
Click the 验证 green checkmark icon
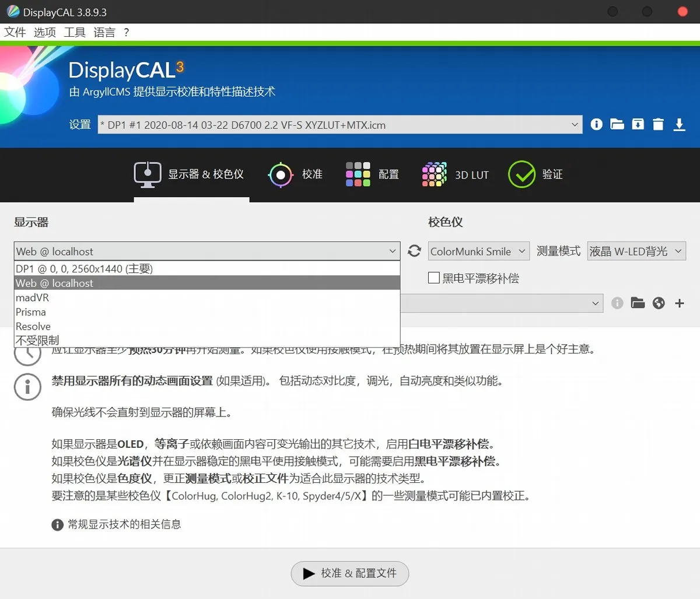pos(521,174)
